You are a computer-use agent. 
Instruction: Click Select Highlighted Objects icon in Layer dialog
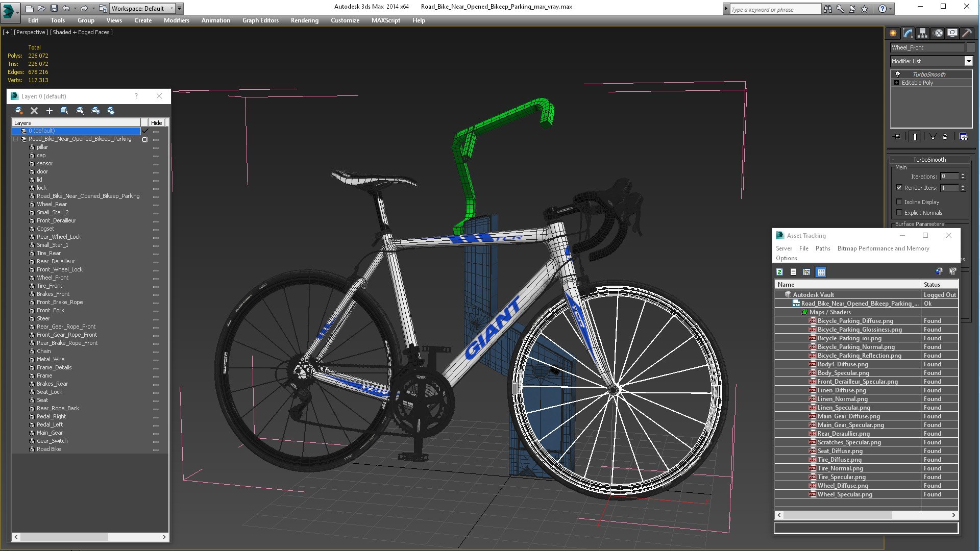(65, 111)
